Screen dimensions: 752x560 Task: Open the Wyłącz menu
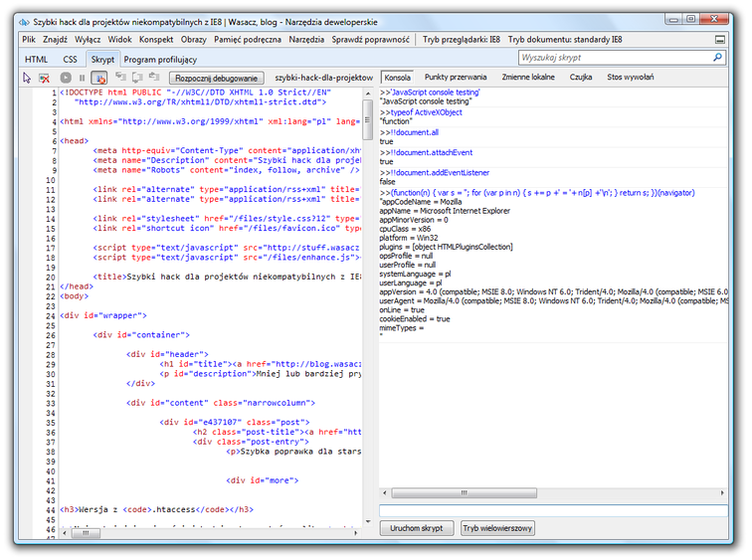[88, 40]
